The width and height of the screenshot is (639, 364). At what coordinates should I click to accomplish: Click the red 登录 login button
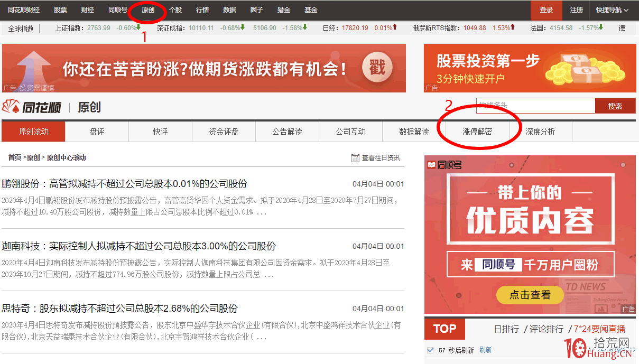click(x=546, y=10)
